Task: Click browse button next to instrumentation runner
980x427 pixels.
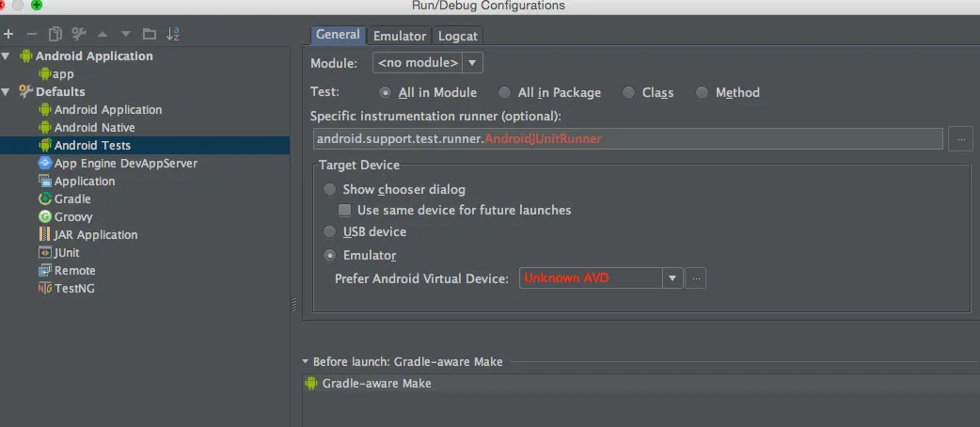Action: click(960, 139)
